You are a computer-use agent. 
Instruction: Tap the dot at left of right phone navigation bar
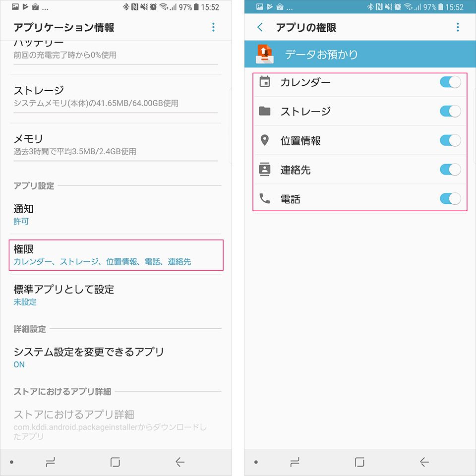pos(256,462)
